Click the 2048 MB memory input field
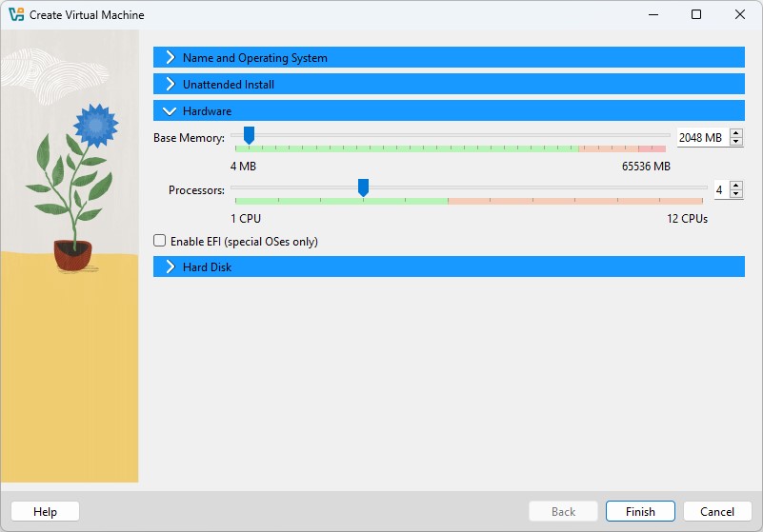763x532 pixels. 702,138
